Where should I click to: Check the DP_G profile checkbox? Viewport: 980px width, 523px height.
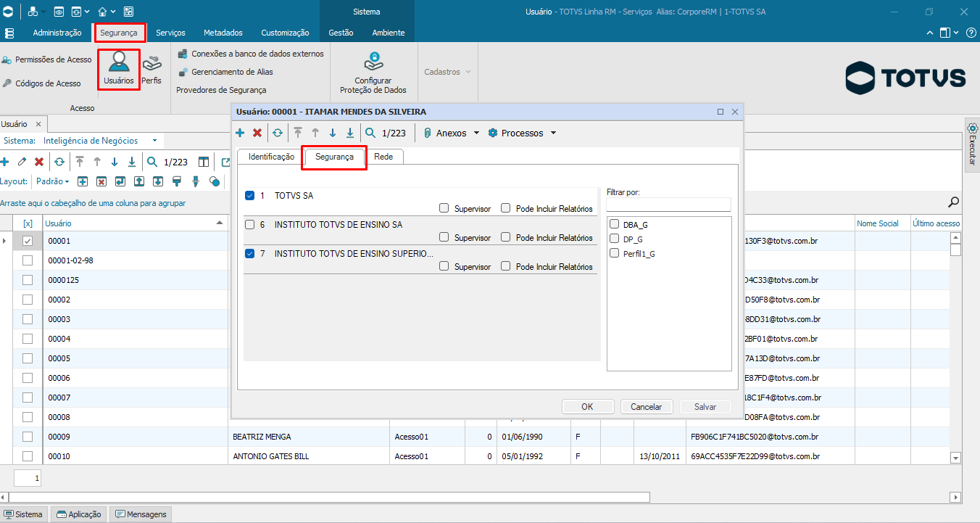(615, 239)
